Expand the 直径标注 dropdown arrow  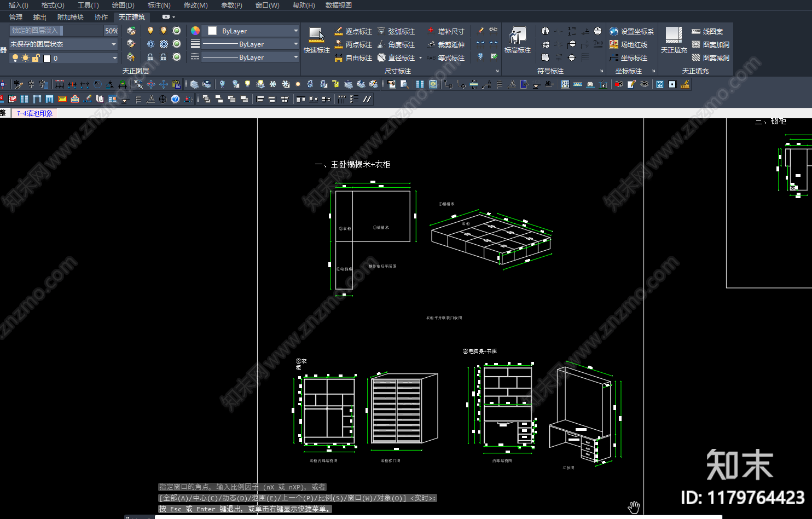[420, 57]
